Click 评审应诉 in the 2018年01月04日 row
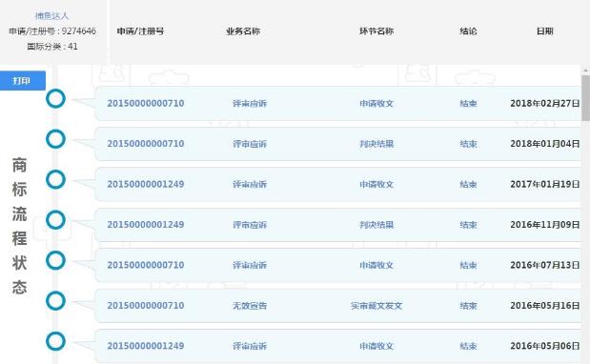This screenshot has height=364, width=590. [x=250, y=144]
